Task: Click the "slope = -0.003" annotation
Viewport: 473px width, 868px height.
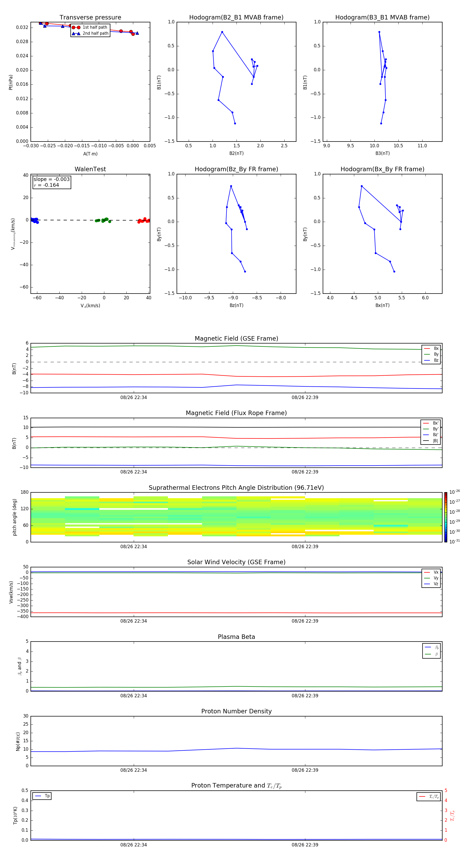Action: click(52, 179)
